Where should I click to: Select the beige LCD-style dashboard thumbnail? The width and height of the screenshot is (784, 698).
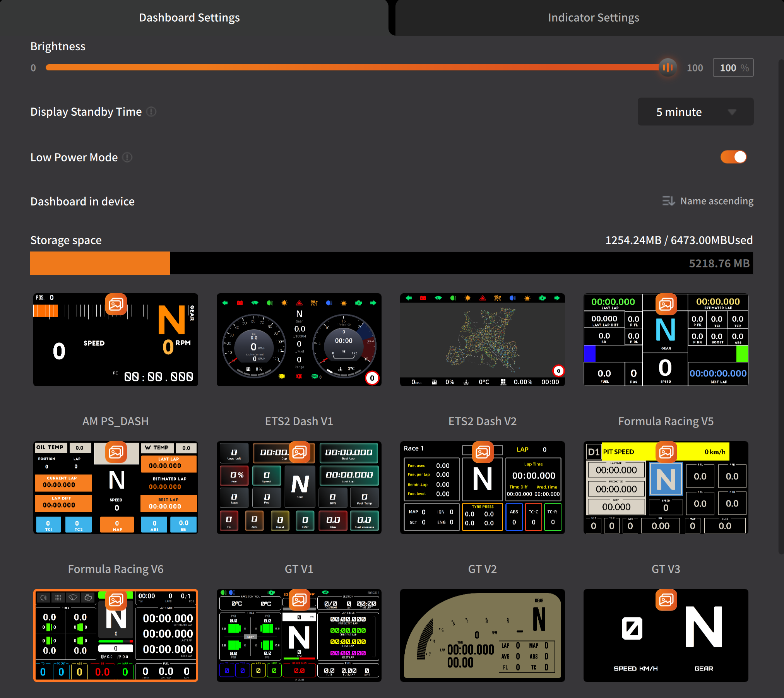[x=483, y=635]
